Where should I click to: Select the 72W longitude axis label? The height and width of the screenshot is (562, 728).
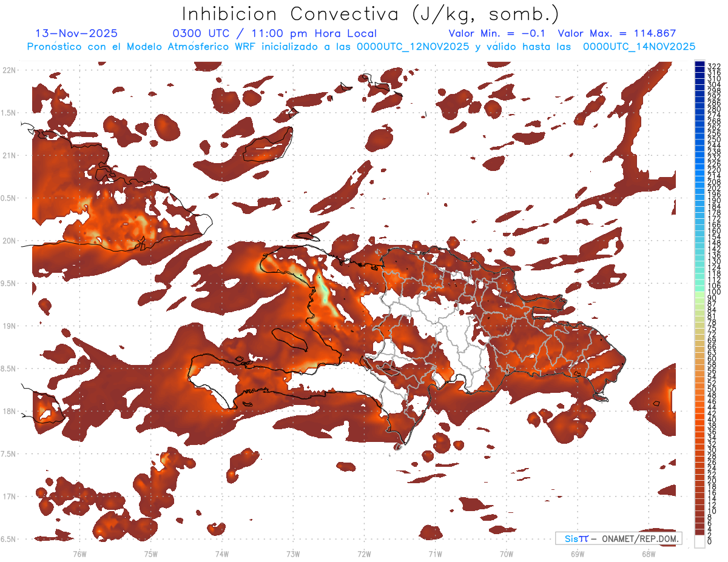point(364,554)
